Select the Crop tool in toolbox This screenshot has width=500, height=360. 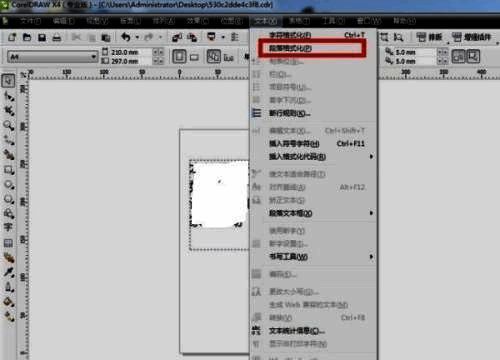[x=9, y=110]
